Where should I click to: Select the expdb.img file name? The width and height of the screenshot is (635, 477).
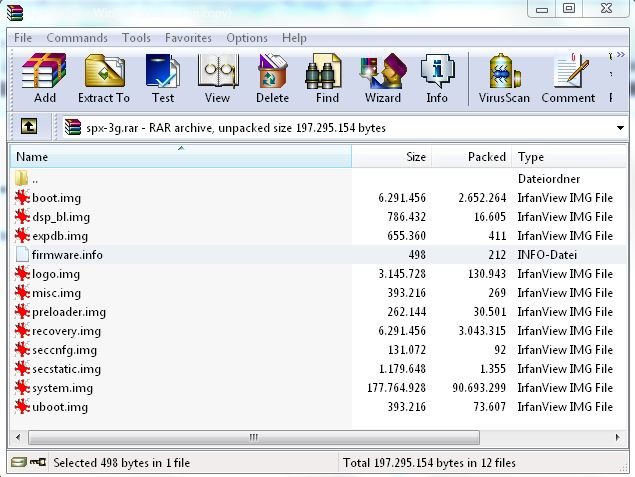pos(60,236)
